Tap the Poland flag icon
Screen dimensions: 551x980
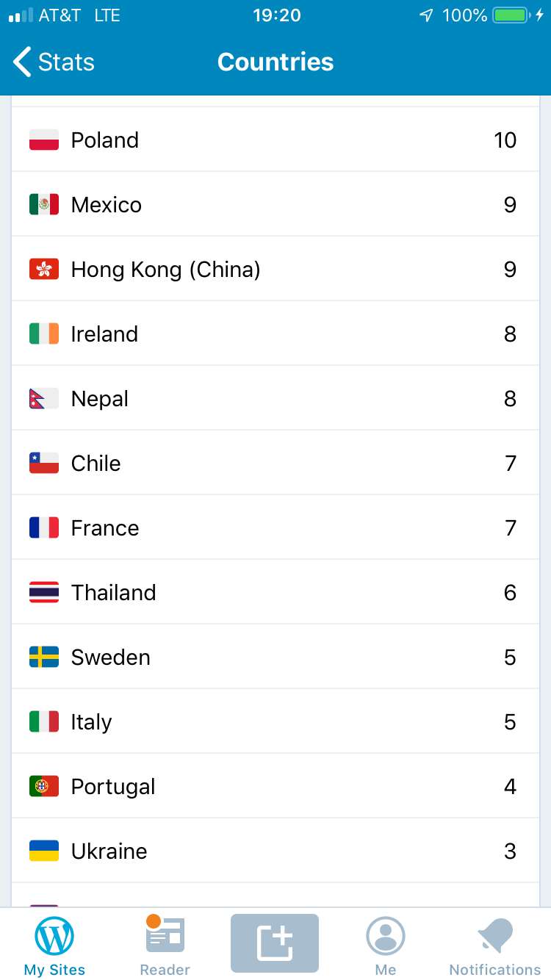(x=44, y=140)
